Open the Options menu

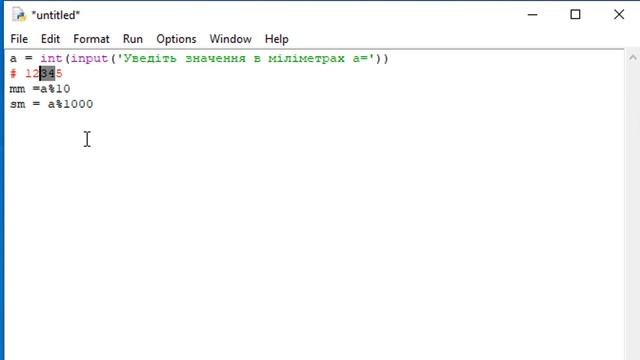click(x=176, y=39)
